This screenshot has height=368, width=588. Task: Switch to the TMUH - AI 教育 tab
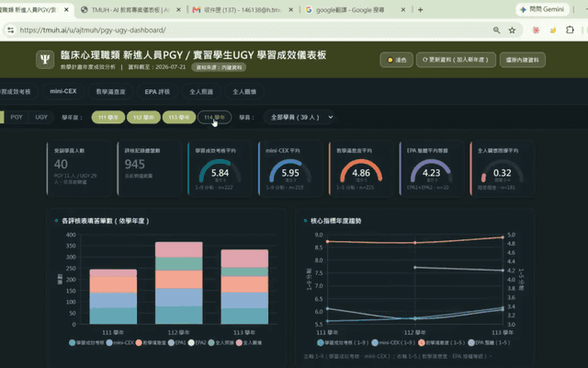[x=130, y=10]
